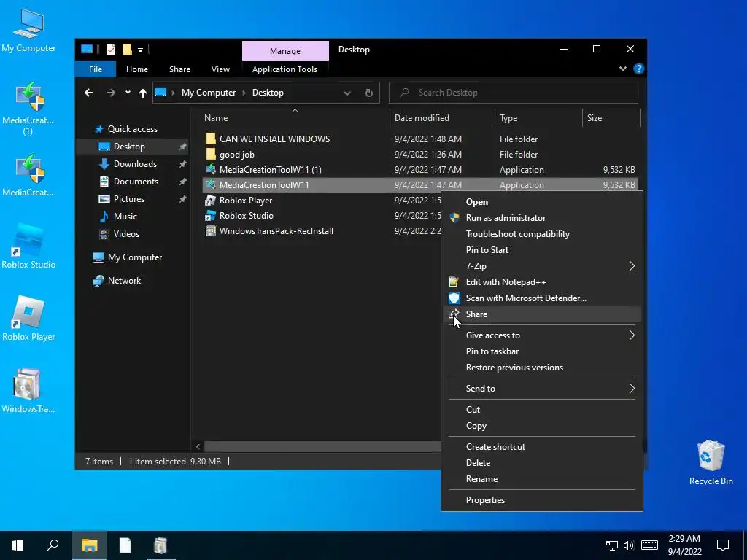Select the good job folder
The width and height of the screenshot is (747, 560).
[x=237, y=155]
